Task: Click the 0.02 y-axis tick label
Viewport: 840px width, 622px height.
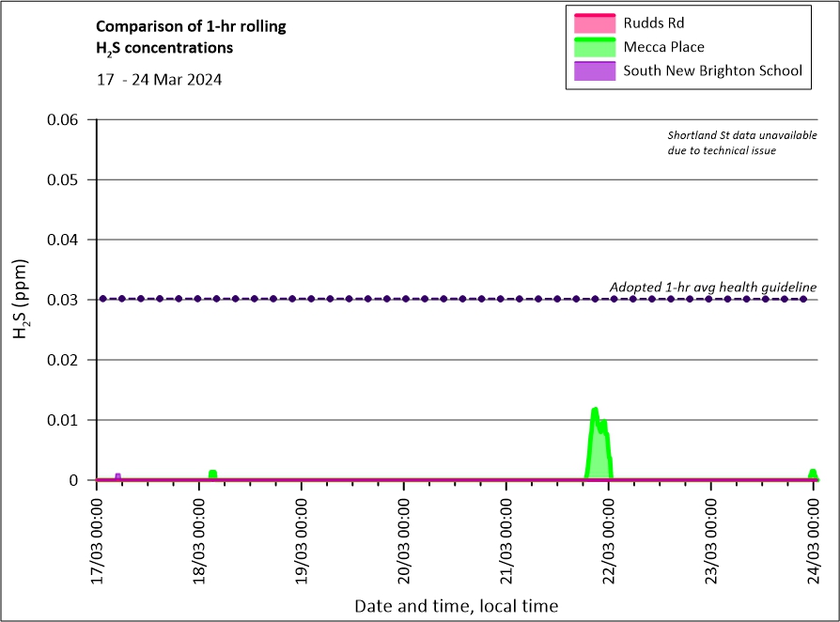Action: pyautogui.click(x=65, y=360)
